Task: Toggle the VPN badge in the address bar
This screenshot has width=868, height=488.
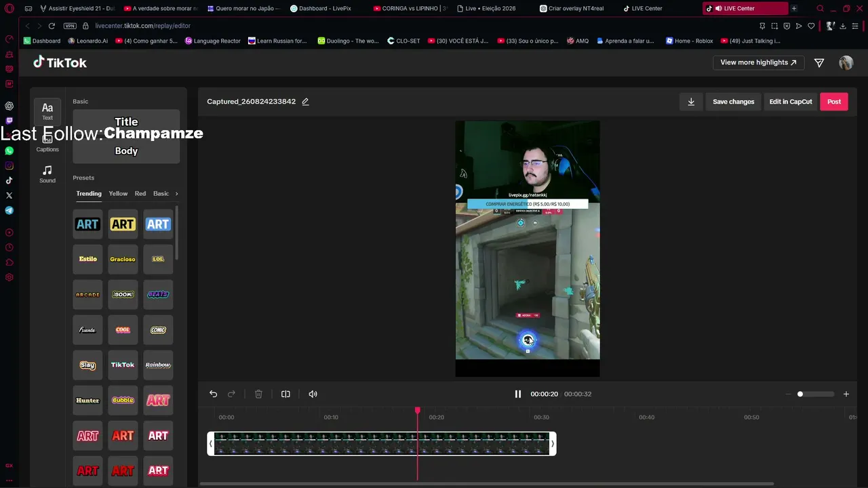Action: point(70,26)
